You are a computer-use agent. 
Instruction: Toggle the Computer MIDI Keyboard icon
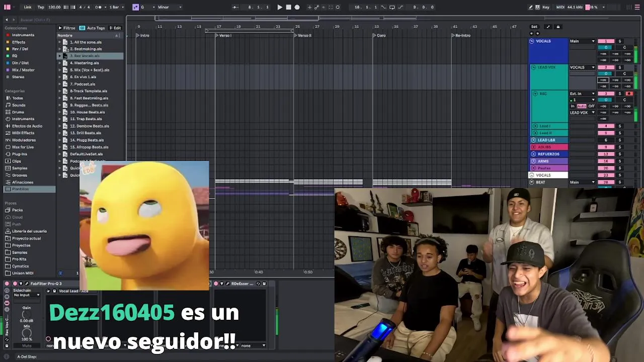point(538,7)
